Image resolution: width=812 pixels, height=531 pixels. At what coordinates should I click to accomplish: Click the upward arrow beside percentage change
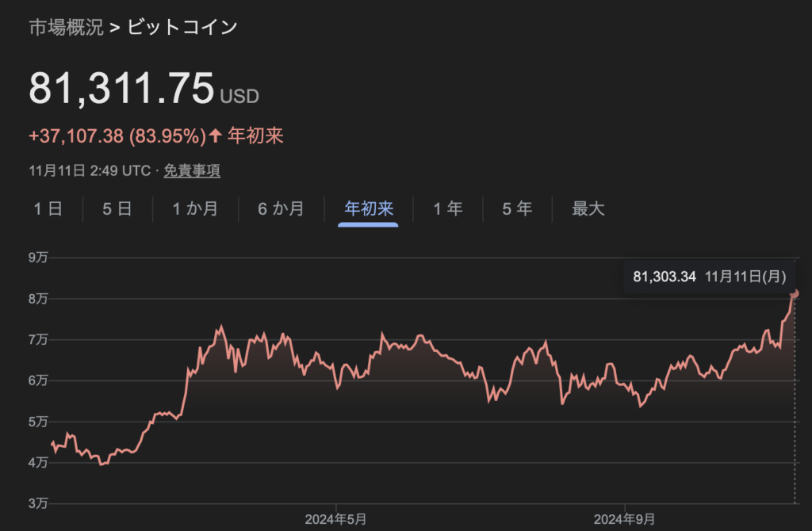(x=215, y=136)
